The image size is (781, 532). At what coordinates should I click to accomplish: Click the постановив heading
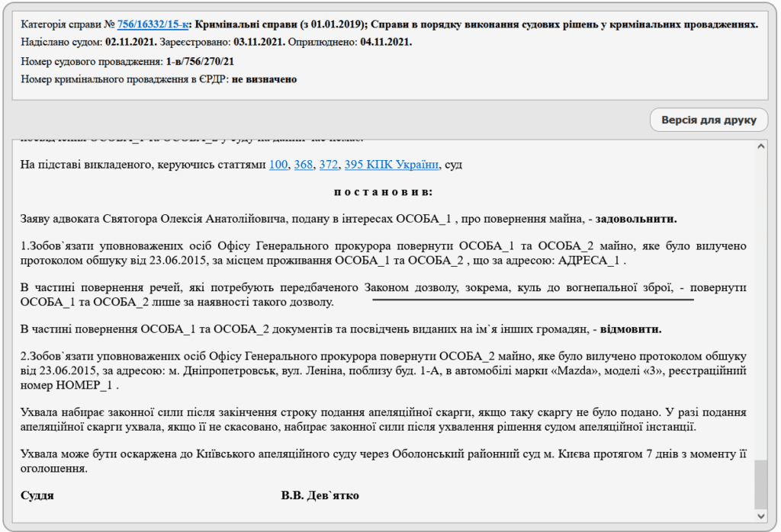click(x=383, y=192)
